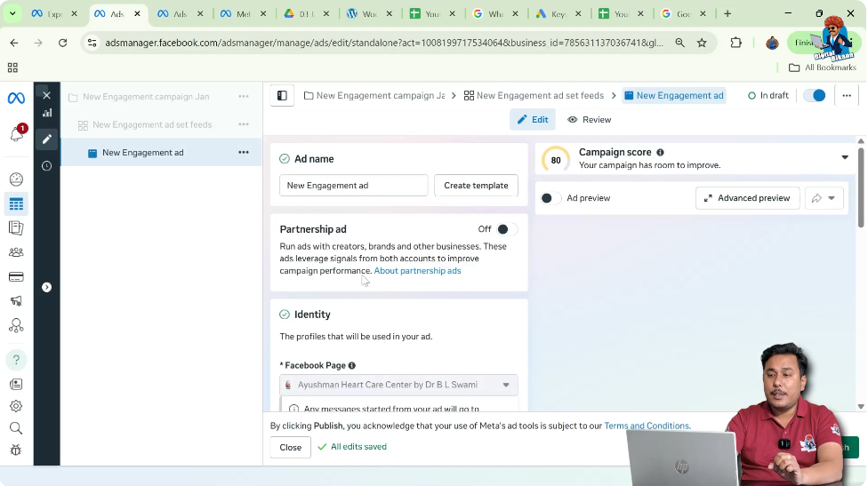868x486 pixels.
Task: Go to New Engagement ad set feeds breadcrumb
Action: 534,96
